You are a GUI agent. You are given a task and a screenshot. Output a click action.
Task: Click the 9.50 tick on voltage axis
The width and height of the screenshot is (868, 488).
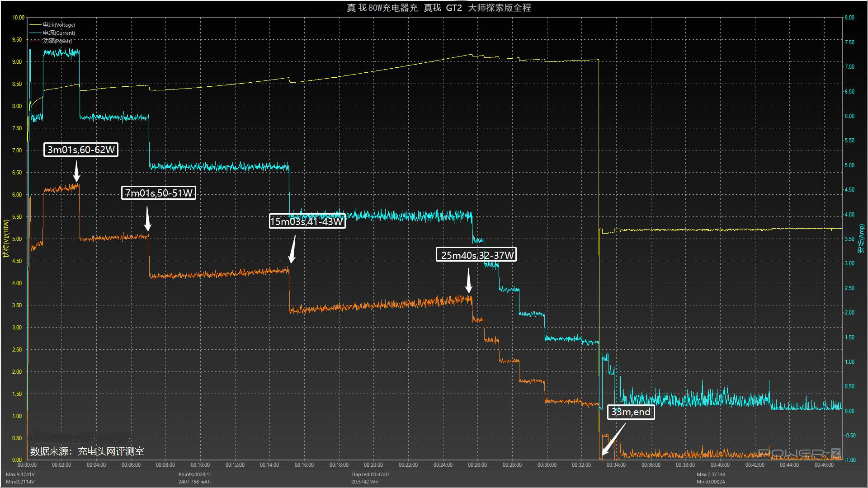17,40
